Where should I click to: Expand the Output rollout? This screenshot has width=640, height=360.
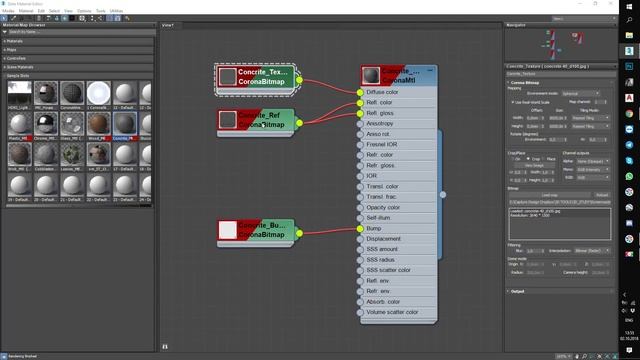tap(559, 291)
